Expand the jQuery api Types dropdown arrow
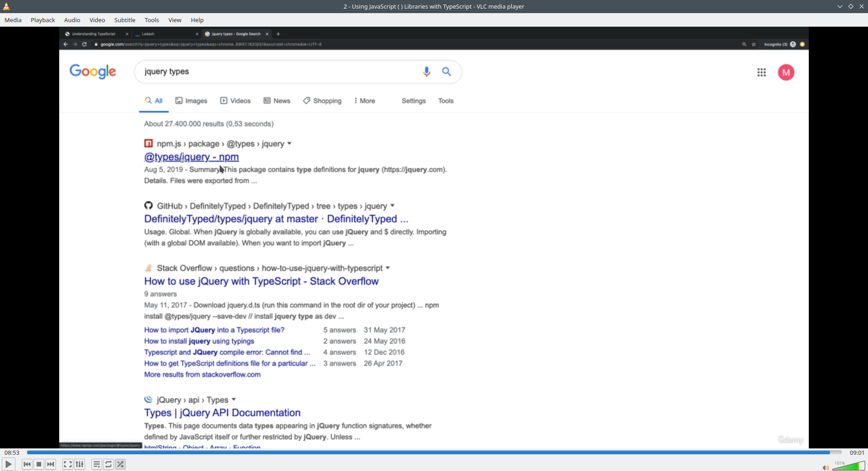This screenshot has width=868, height=471. [234, 400]
